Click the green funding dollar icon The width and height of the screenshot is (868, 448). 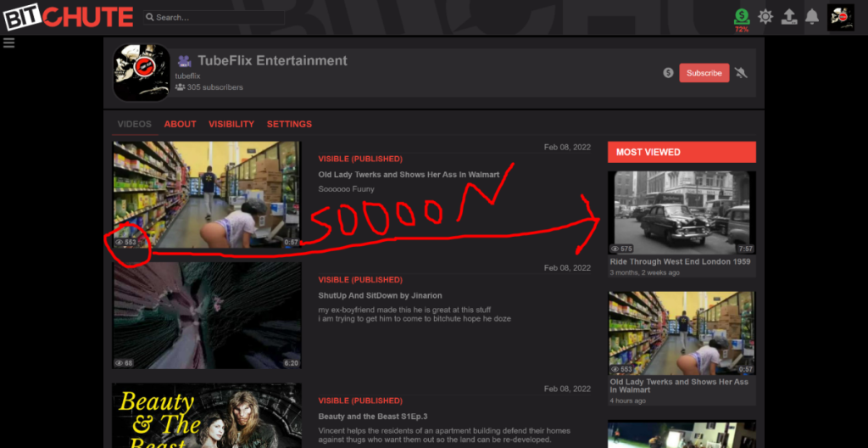(x=742, y=16)
